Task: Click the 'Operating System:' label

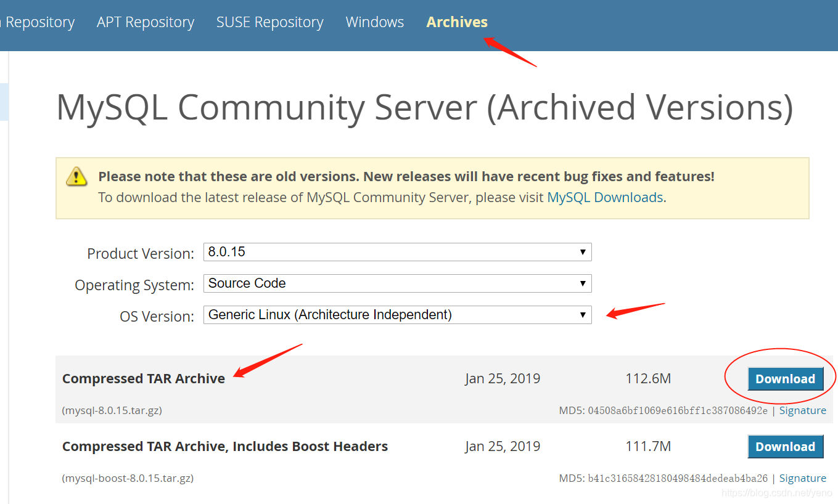Action: 134,285
